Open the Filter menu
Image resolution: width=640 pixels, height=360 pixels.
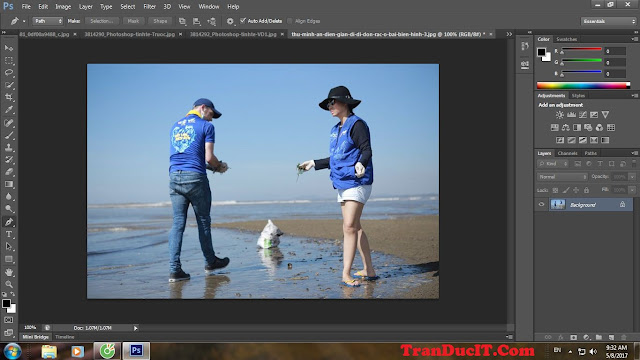click(149, 7)
